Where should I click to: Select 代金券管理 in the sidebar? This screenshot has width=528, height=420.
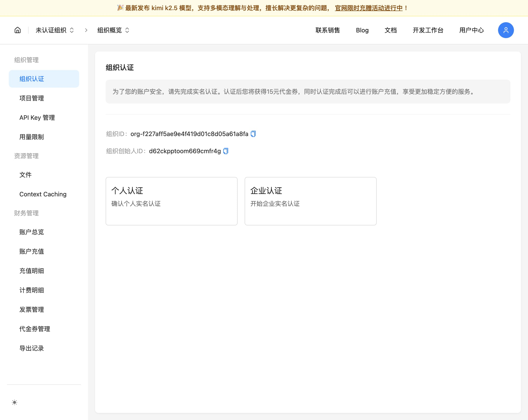point(35,329)
